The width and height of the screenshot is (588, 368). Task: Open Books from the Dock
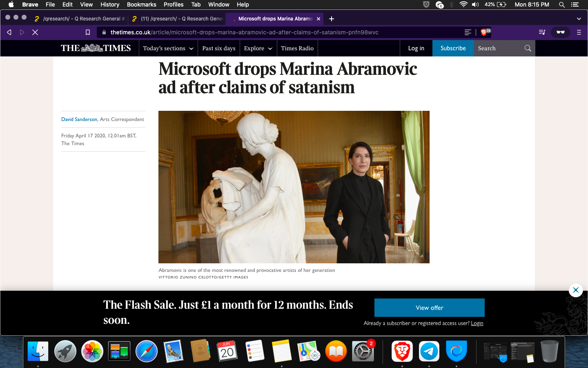point(336,351)
